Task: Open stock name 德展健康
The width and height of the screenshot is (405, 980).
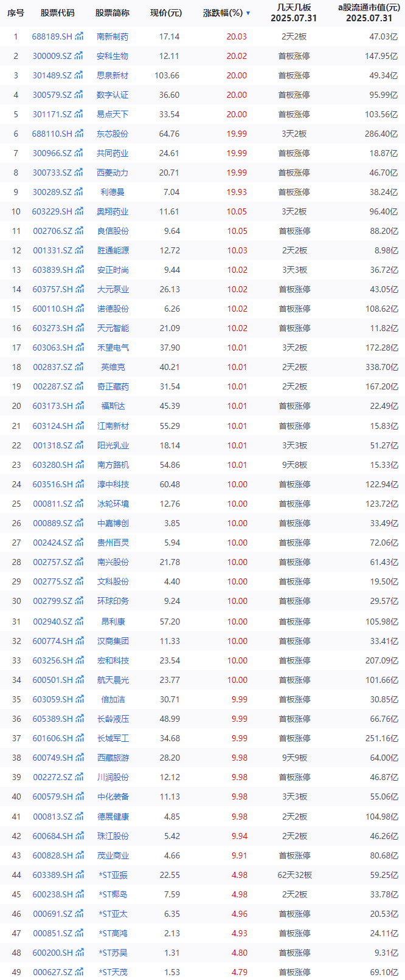Action: point(112,817)
